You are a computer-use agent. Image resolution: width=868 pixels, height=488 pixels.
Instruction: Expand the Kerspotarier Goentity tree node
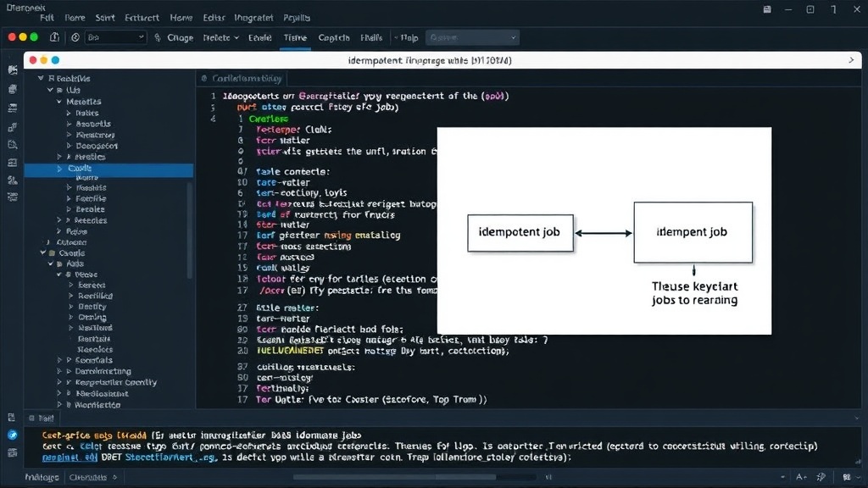point(59,382)
